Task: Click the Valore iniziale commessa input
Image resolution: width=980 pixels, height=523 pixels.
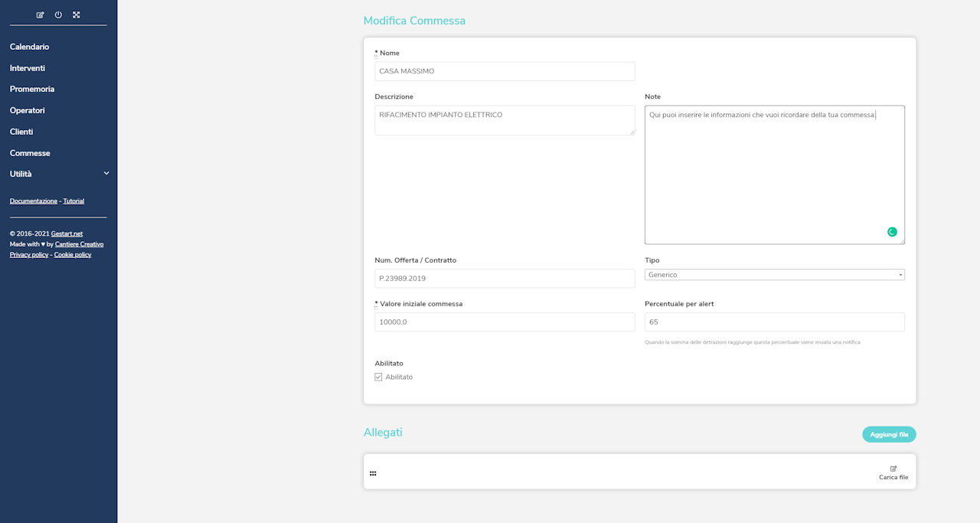Action: pos(505,322)
